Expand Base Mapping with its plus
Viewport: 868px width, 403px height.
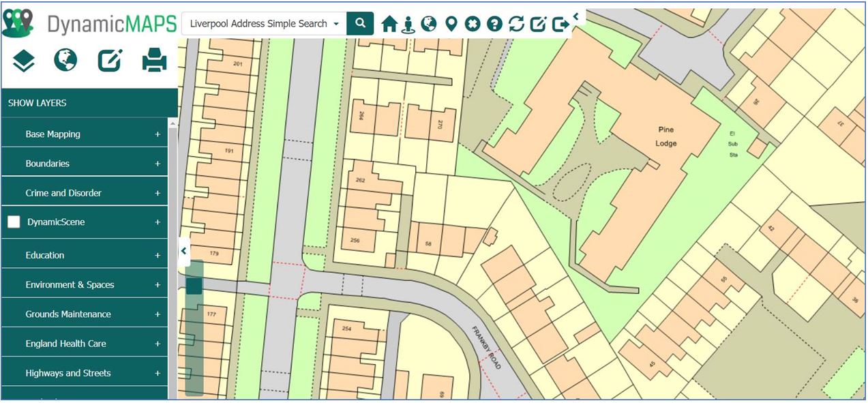[158, 134]
